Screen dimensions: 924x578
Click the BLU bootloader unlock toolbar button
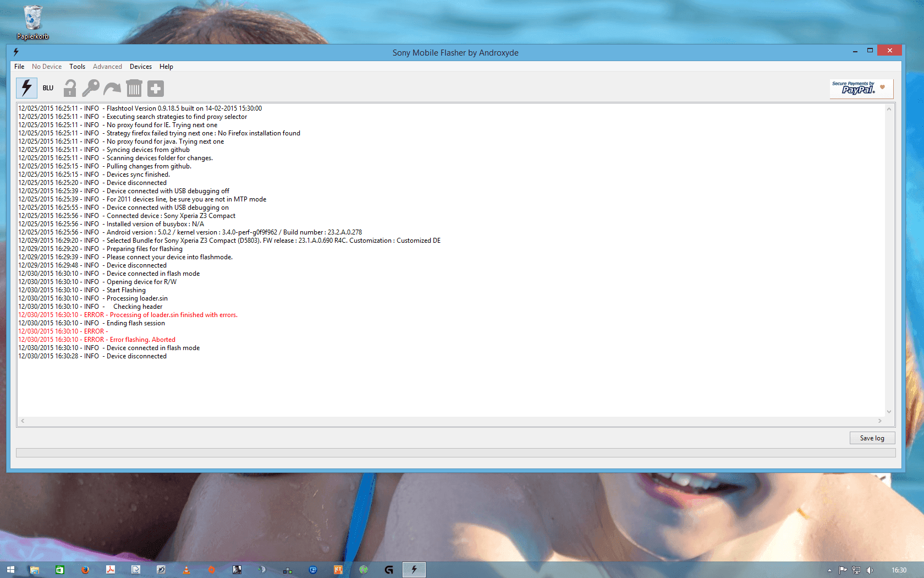[48, 88]
